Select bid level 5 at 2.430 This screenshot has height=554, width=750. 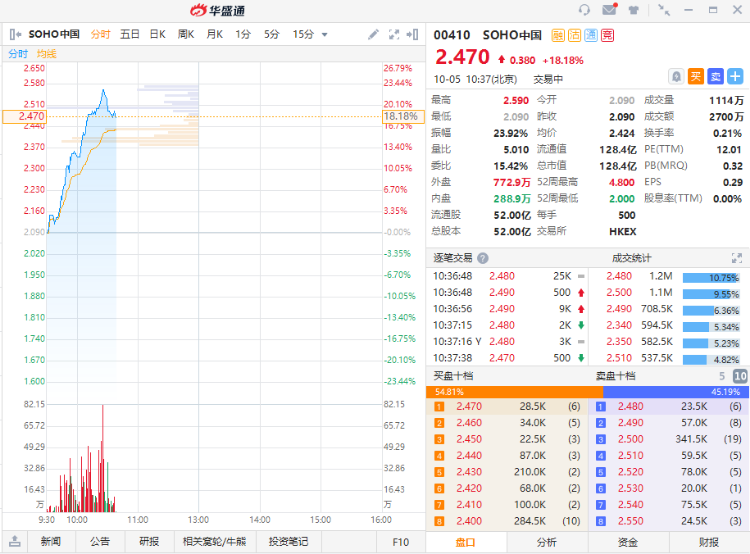(x=507, y=472)
